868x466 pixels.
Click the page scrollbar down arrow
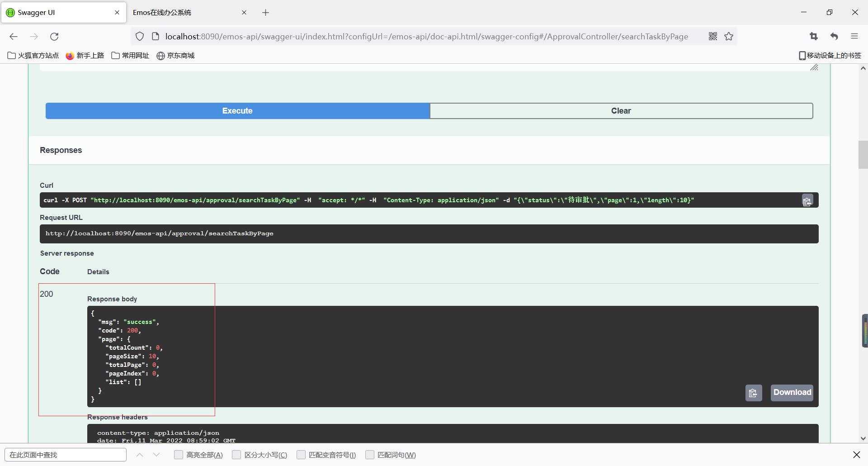coord(863,438)
